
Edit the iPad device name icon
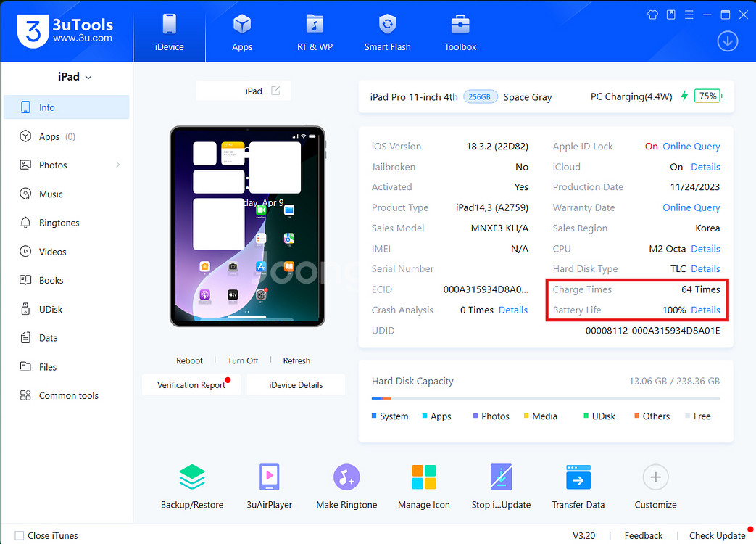coord(275,91)
